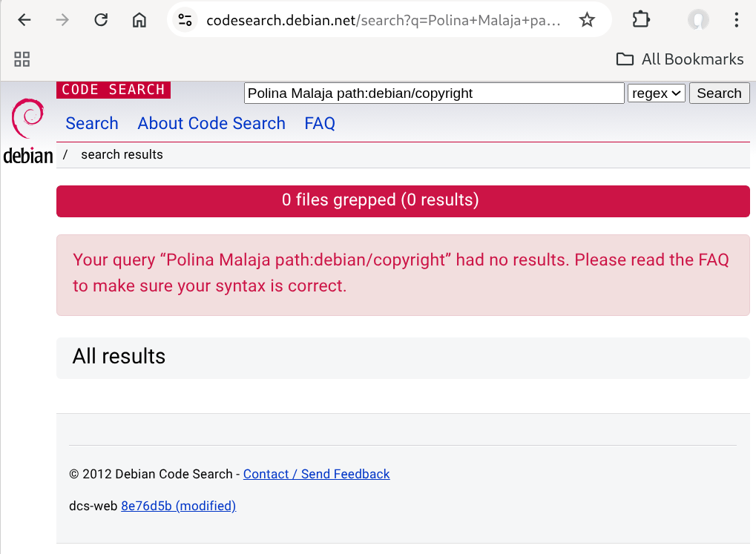This screenshot has height=554, width=756.
Task: Open the tab groups grid icon
Action: click(22, 59)
